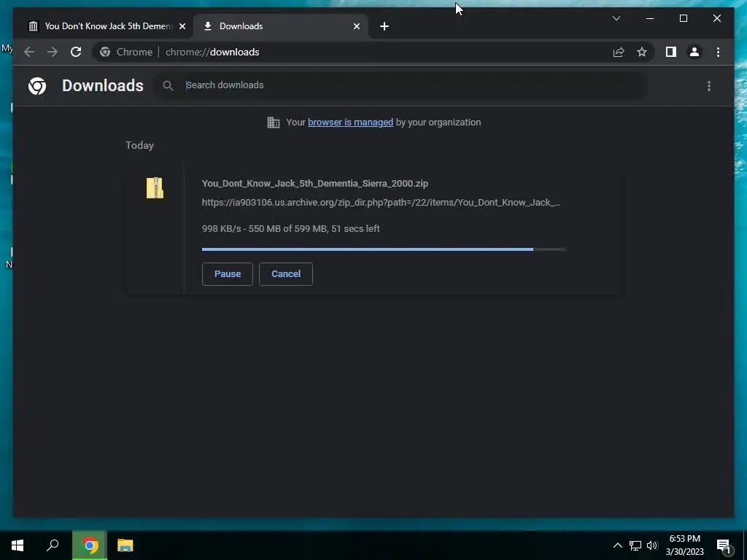This screenshot has height=560, width=747.
Task: Open Chrome's three-dot main menu
Action: (x=718, y=52)
